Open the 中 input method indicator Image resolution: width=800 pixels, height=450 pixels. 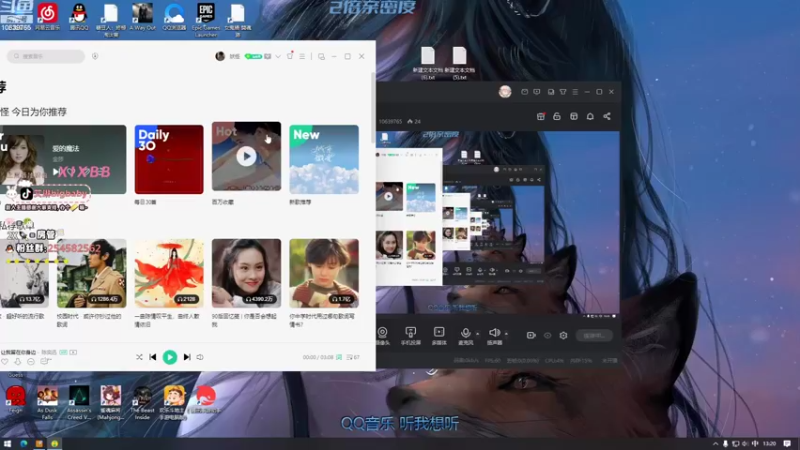tap(755, 444)
